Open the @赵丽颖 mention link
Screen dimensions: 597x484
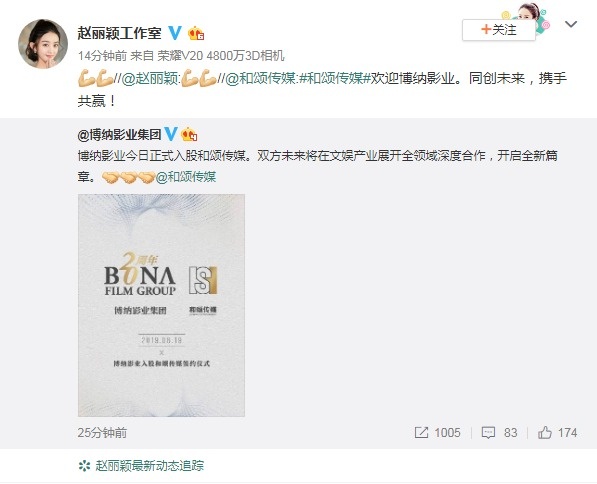pos(150,78)
